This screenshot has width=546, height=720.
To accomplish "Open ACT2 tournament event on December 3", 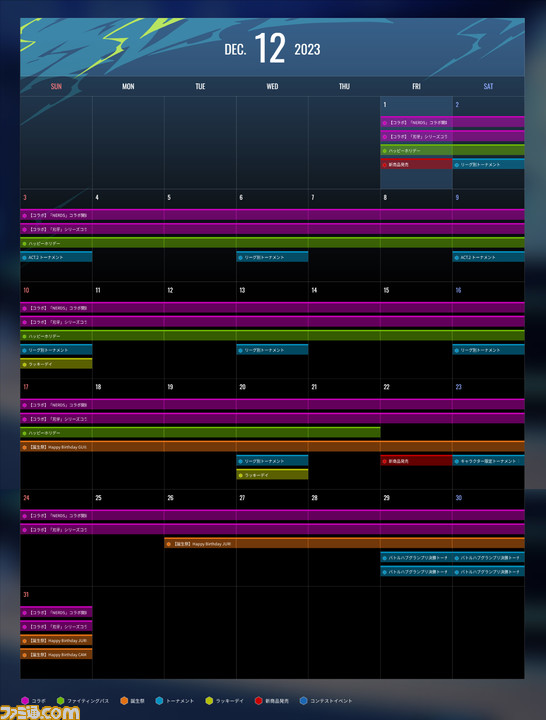I will pyautogui.click(x=56, y=257).
